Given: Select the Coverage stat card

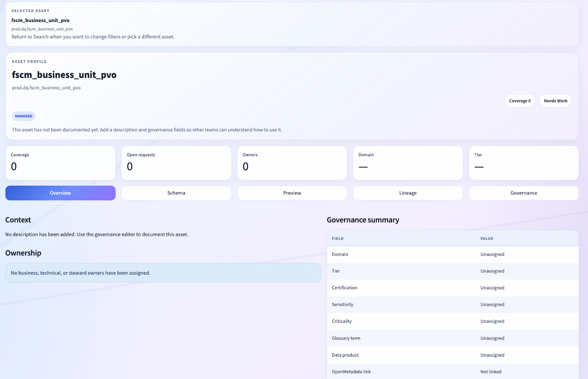Looking at the screenshot, I should (60, 163).
